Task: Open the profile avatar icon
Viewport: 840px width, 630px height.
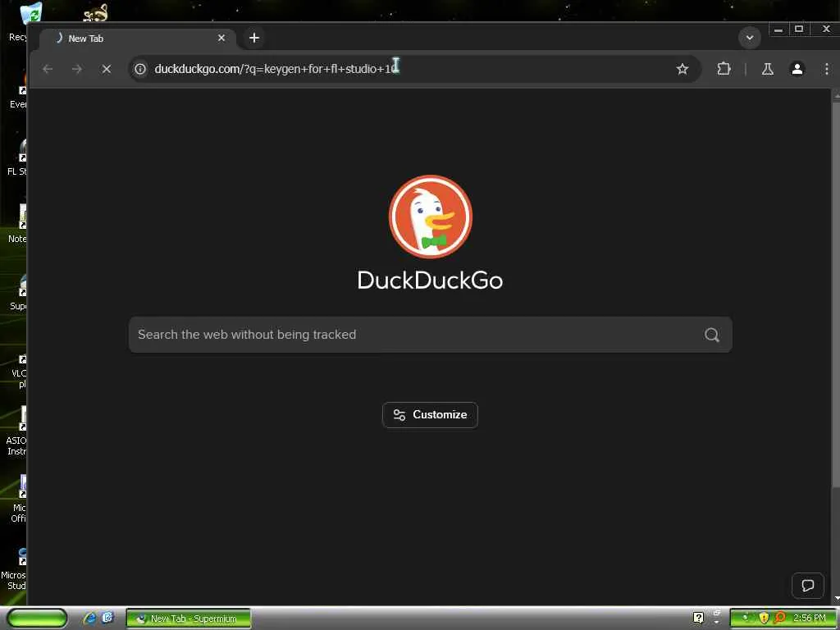Action: coord(797,69)
